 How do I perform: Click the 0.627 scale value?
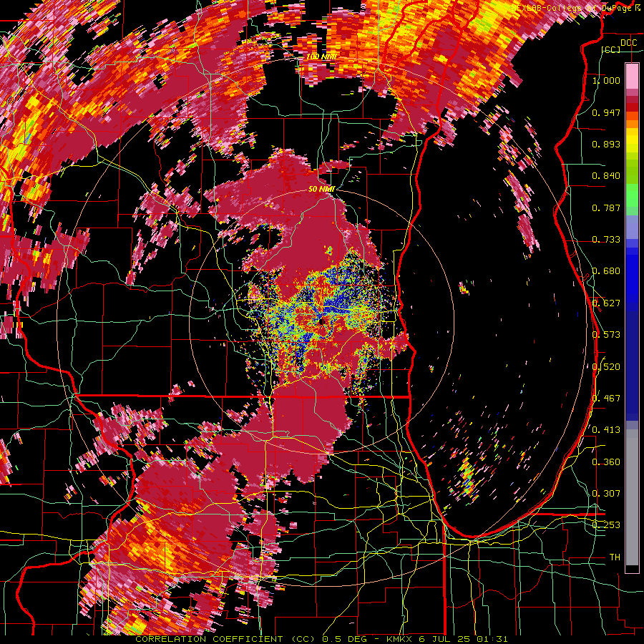606,303
